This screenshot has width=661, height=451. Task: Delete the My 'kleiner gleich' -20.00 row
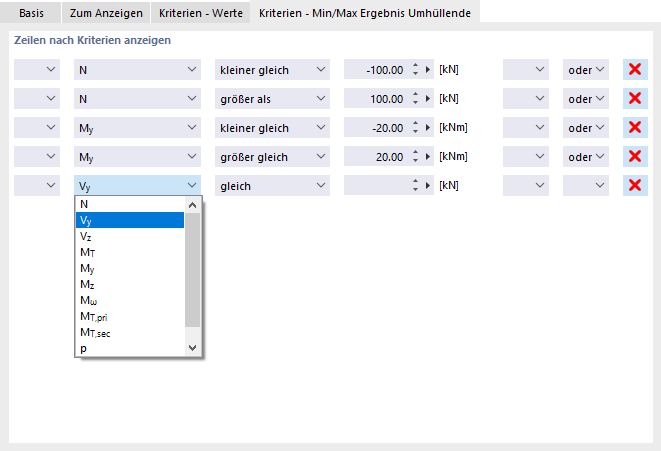pos(633,128)
